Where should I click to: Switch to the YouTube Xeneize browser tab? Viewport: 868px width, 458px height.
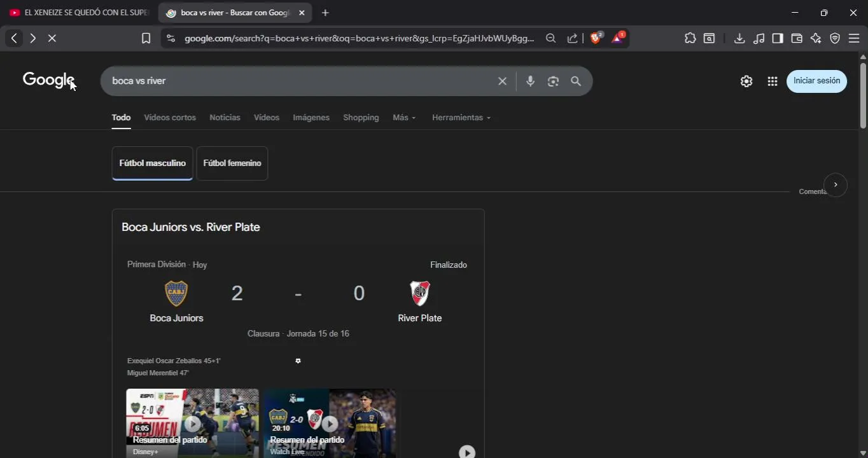tap(78, 13)
